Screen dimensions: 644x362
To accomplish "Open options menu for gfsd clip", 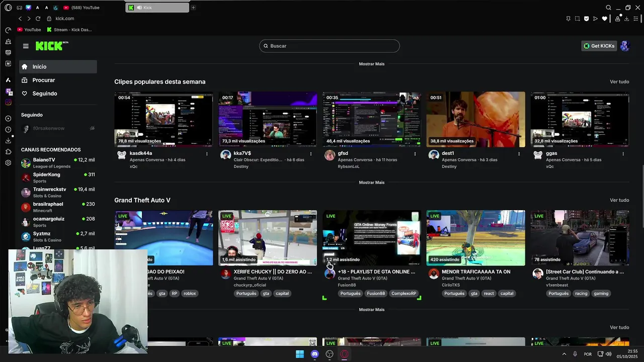I will [x=415, y=154].
